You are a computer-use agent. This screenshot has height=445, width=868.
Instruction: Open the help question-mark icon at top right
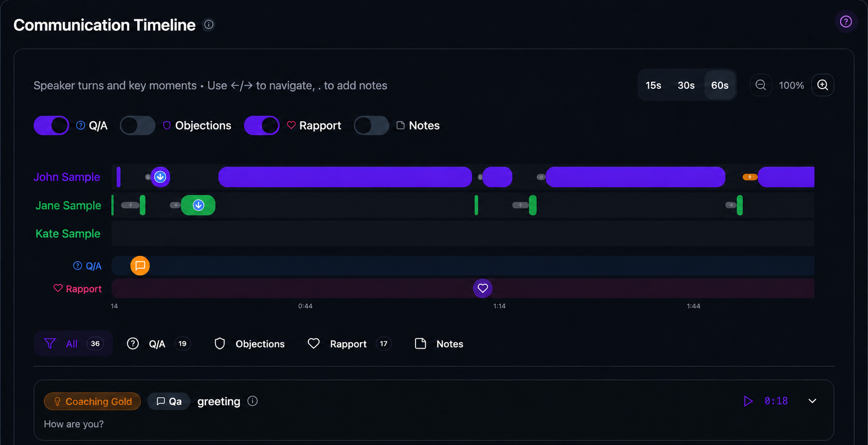[x=846, y=22]
